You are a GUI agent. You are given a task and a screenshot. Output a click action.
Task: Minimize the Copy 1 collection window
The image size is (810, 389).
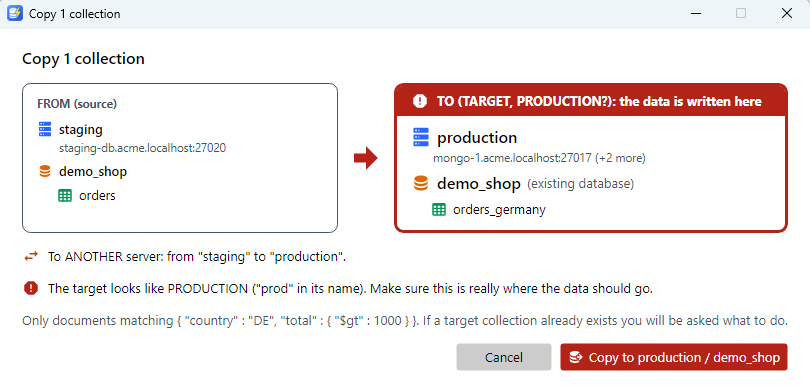pos(695,13)
